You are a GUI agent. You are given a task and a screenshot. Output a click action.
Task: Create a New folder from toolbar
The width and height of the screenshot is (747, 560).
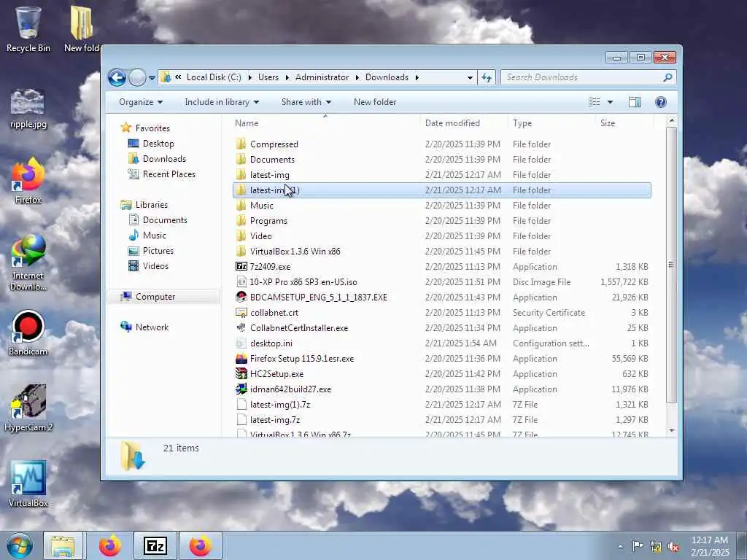tap(375, 102)
